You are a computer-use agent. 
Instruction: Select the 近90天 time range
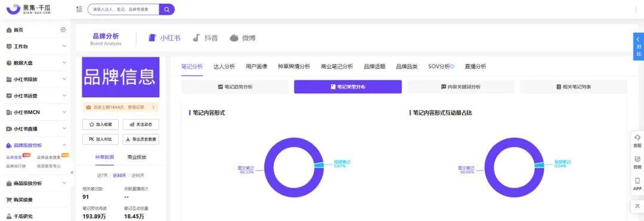coord(138,176)
